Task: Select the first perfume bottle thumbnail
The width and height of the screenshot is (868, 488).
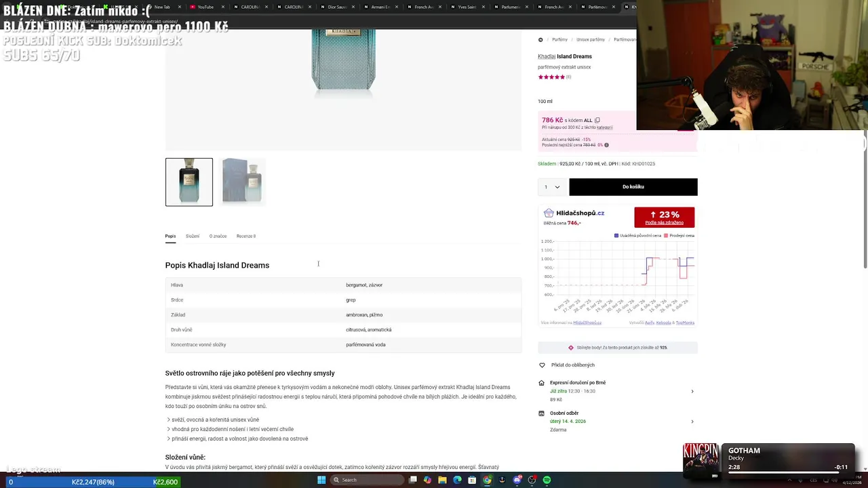Action: click(189, 182)
